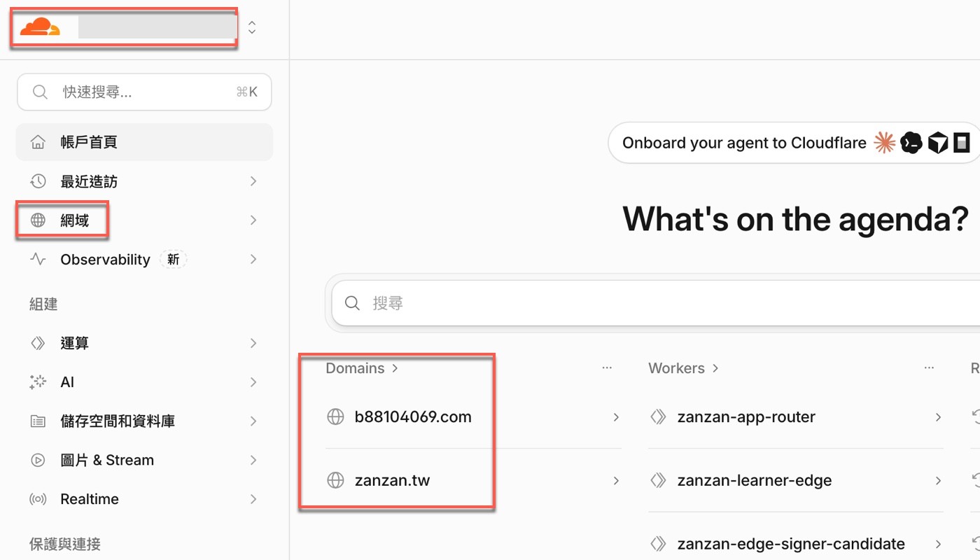980x560 pixels.
Task: Open the Workers card three-dot menu
Action: (929, 368)
